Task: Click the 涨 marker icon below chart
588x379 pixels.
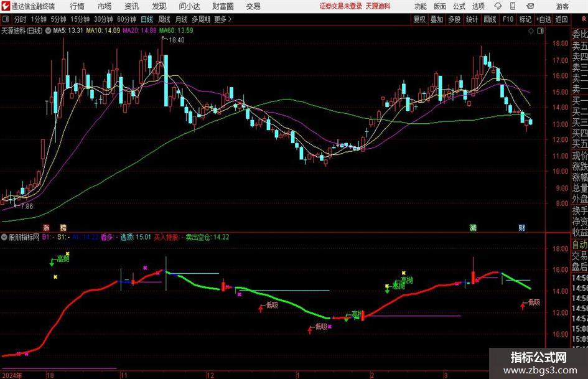Action: click(46, 227)
